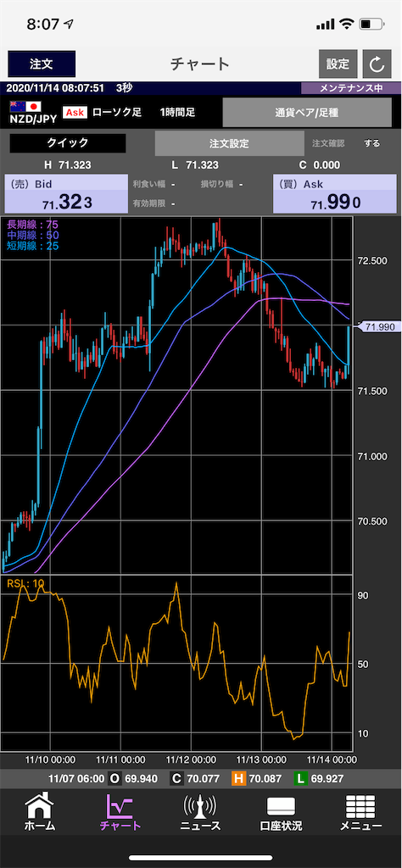Click the RSI 90 level label
402x868 pixels.
pyautogui.click(x=363, y=596)
